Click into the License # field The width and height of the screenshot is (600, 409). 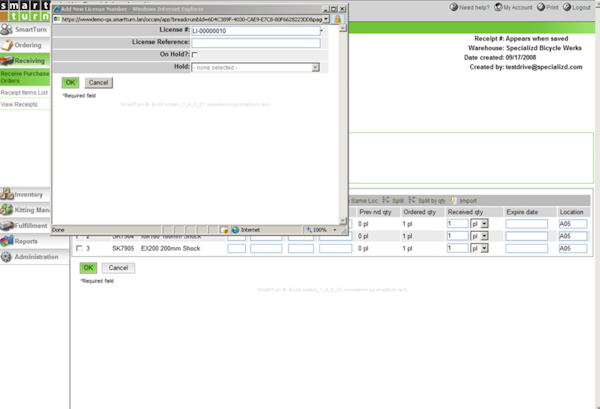tap(256, 31)
